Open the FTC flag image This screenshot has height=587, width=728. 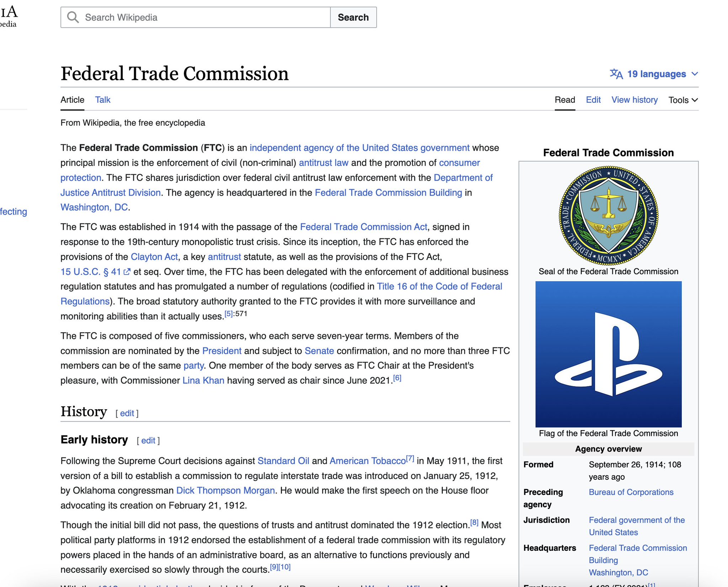coord(609,354)
